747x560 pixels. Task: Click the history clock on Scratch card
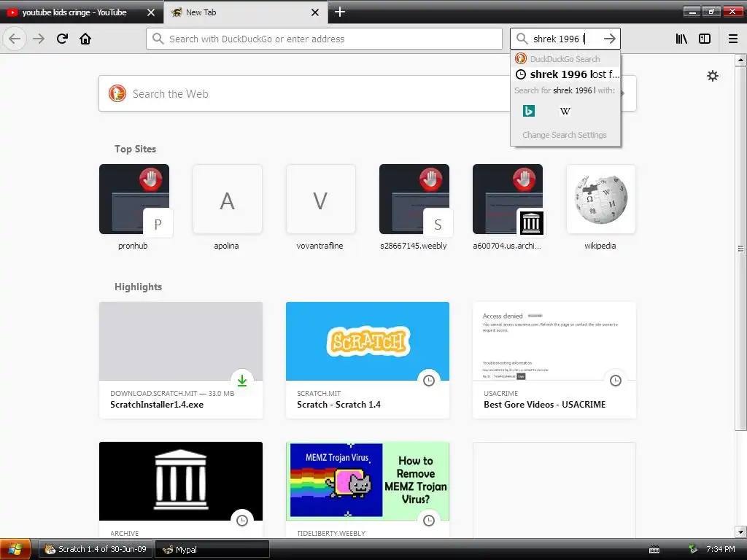[x=429, y=381]
